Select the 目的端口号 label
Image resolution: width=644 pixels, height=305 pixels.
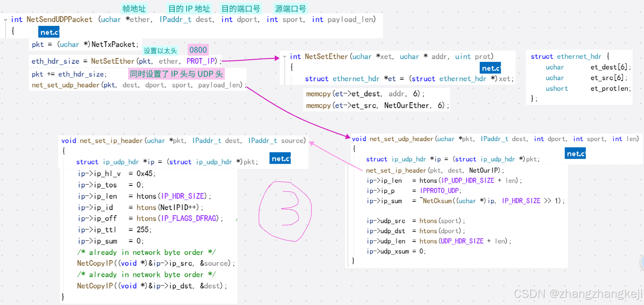[x=241, y=9]
